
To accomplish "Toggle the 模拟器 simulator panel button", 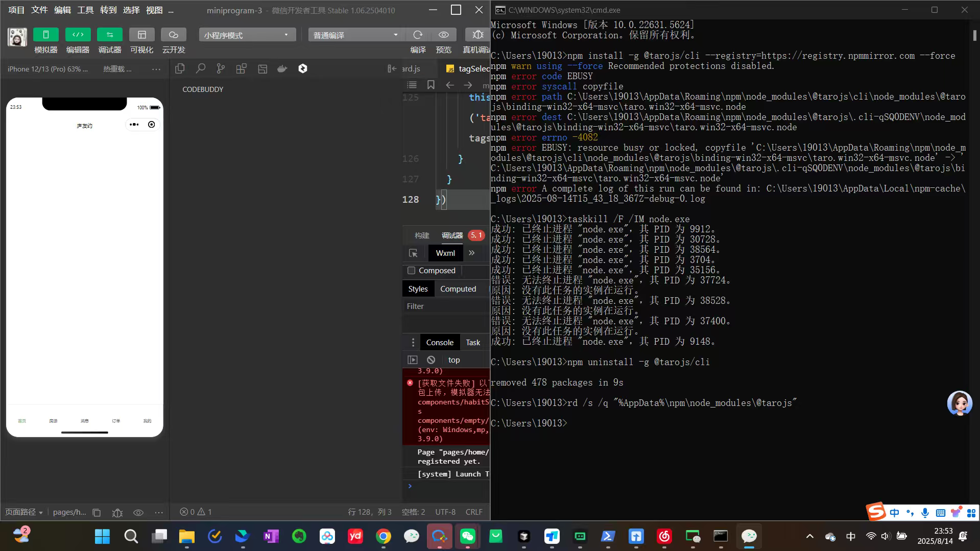I will pos(45,35).
